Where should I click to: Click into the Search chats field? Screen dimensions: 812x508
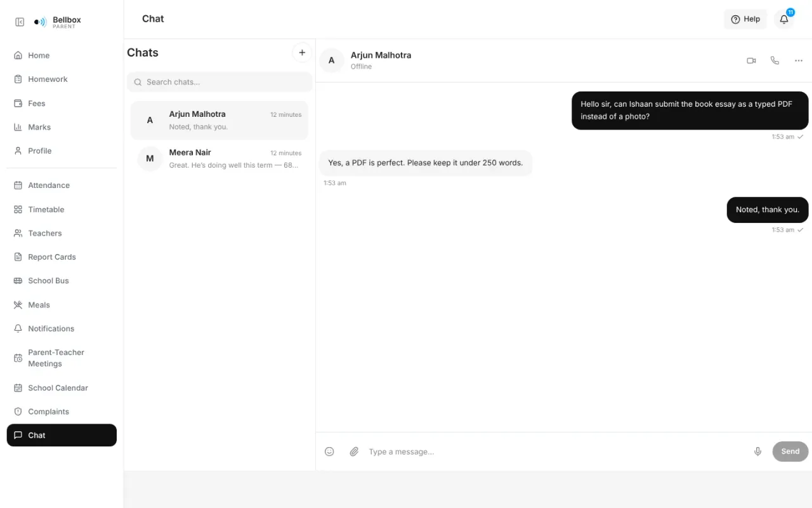point(219,82)
